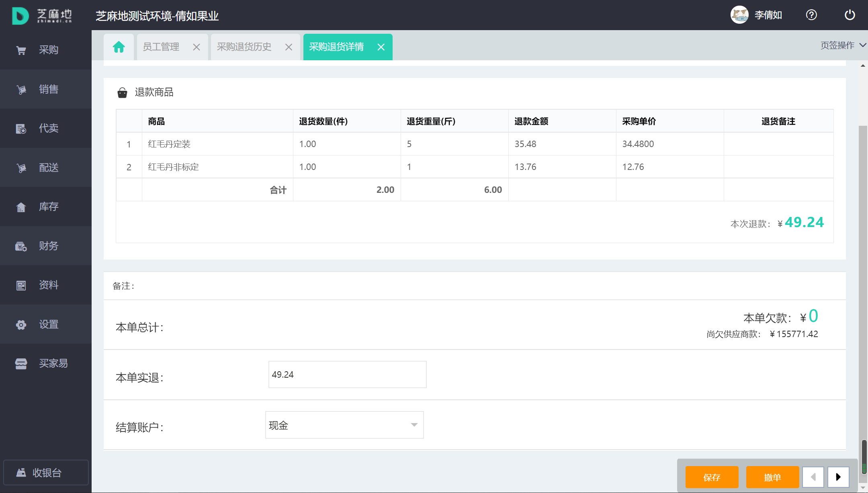Expand the 页签操作 dropdown
868x493 pixels.
click(x=842, y=45)
